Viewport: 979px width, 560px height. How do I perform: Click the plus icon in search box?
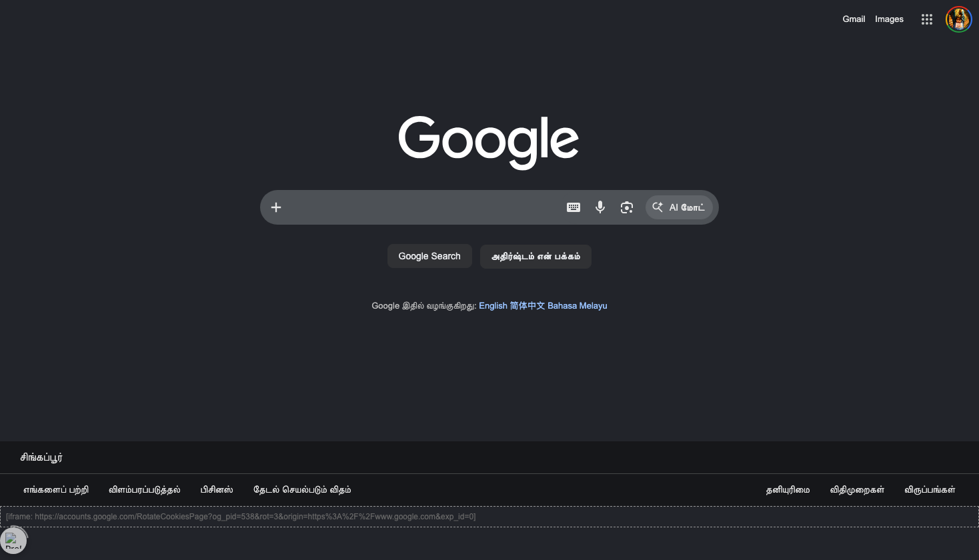[x=276, y=207]
